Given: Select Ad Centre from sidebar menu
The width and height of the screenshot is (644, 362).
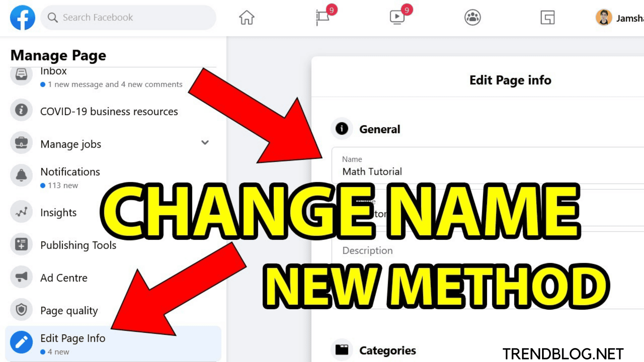Looking at the screenshot, I should (x=63, y=277).
